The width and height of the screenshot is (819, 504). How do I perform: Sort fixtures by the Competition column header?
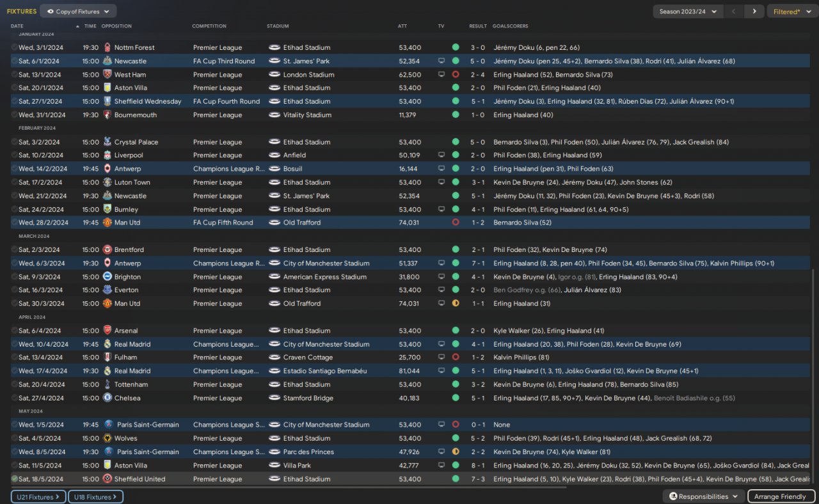(x=209, y=26)
